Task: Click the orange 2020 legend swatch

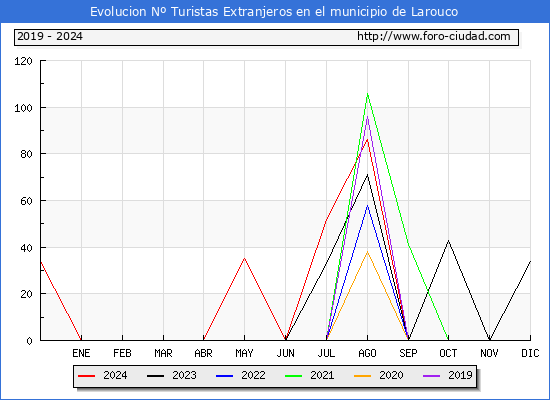Action: click(362, 376)
